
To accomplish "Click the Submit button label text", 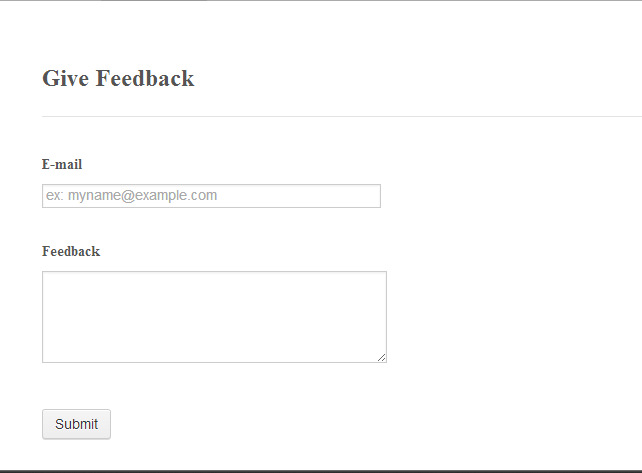I will pos(76,424).
